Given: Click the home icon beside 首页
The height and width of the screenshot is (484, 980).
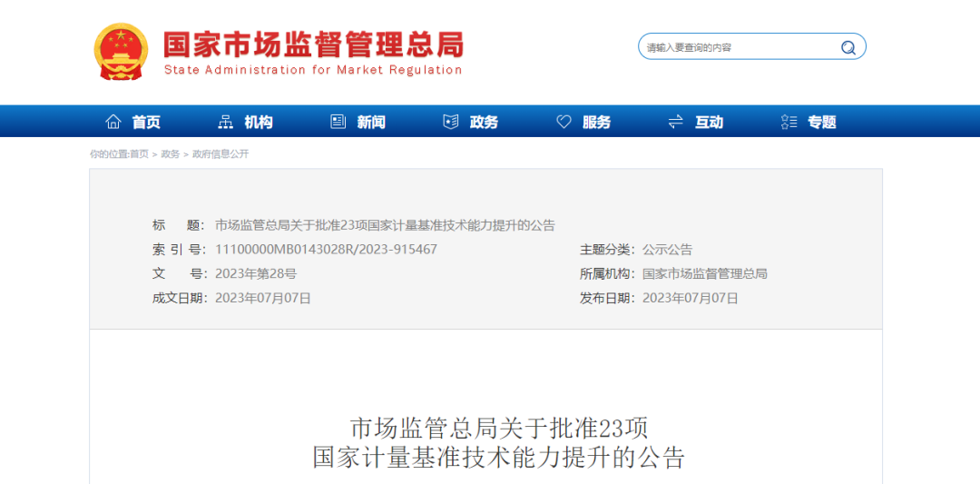Looking at the screenshot, I should pos(113,122).
